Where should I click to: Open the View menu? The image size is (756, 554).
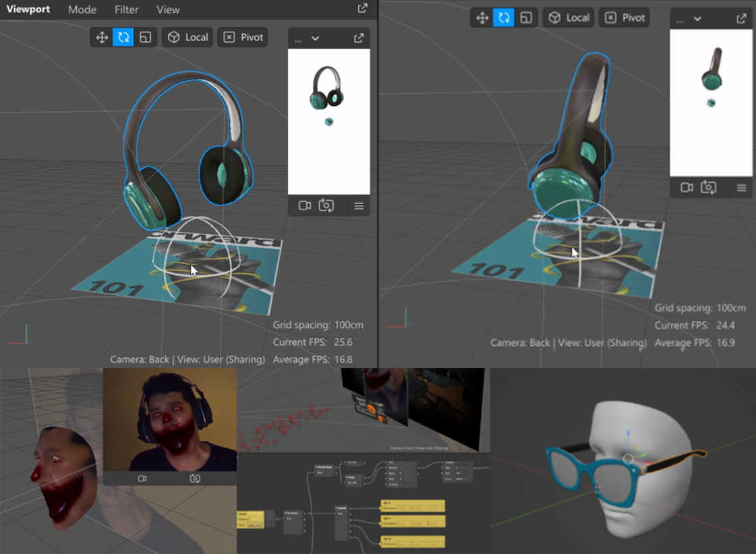point(168,9)
